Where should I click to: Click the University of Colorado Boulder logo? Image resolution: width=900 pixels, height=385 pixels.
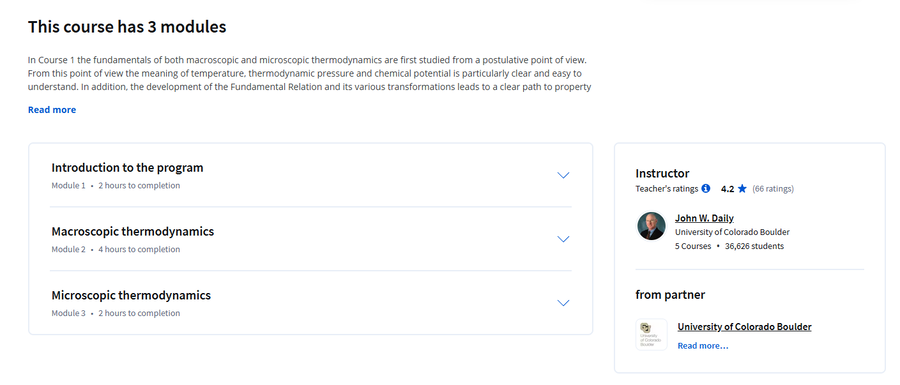tap(651, 335)
